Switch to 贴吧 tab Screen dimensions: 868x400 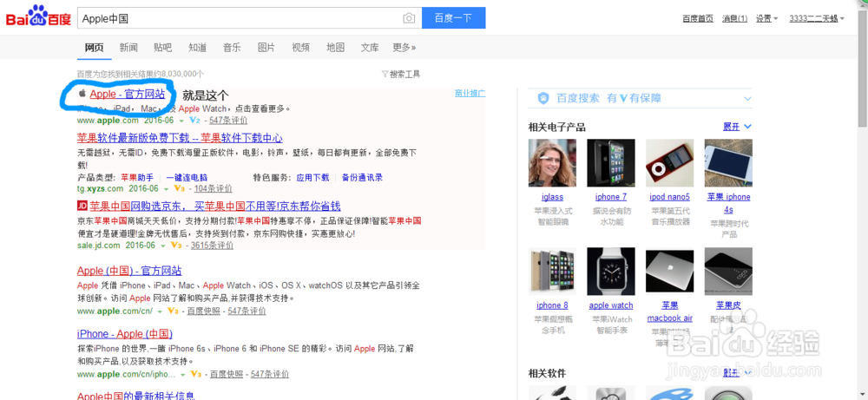[x=163, y=47]
